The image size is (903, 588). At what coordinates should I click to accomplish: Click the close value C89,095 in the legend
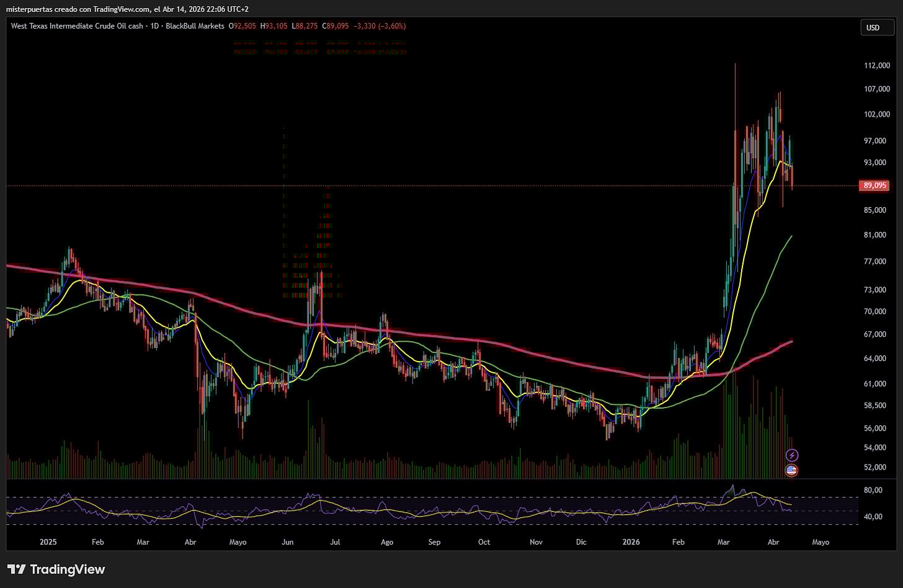(x=336, y=26)
